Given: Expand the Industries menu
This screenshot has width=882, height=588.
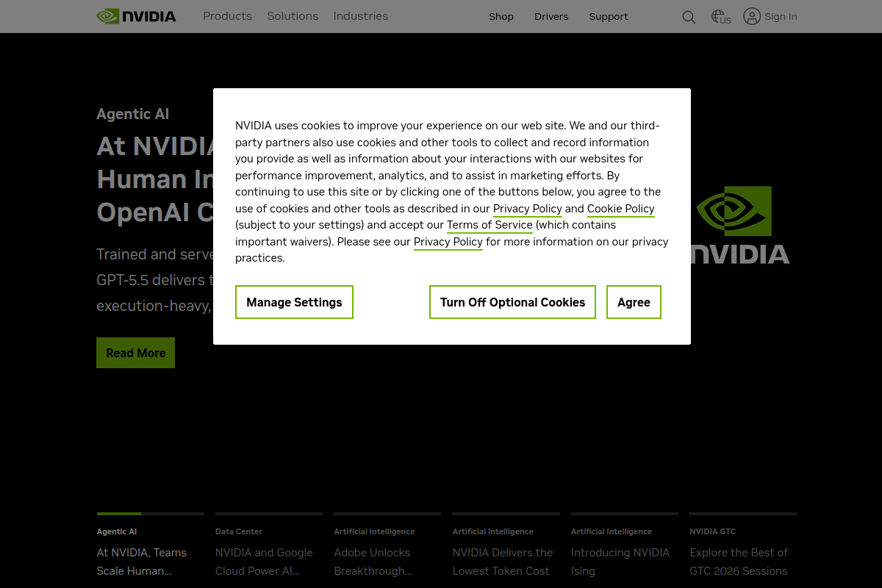Looking at the screenshot, I should pos(360,16).
